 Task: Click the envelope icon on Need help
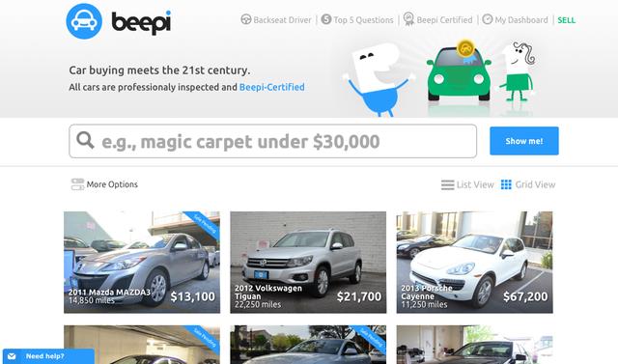point(12,356)
